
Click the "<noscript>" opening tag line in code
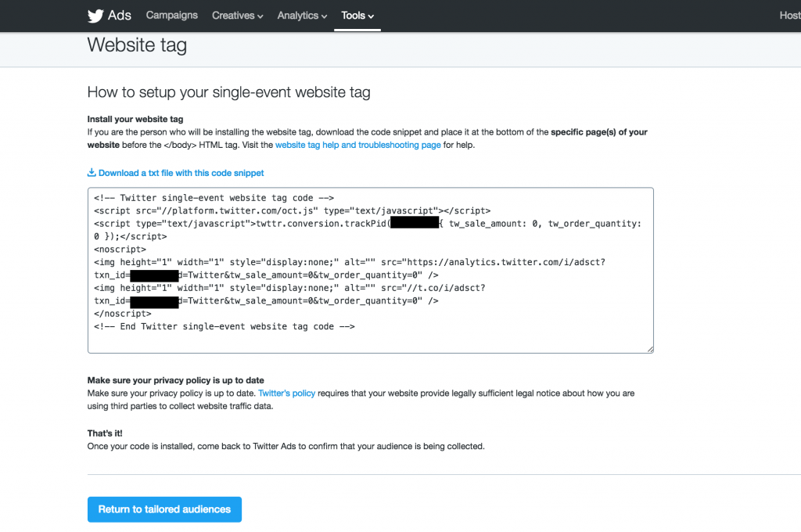[x=120, y=250]
